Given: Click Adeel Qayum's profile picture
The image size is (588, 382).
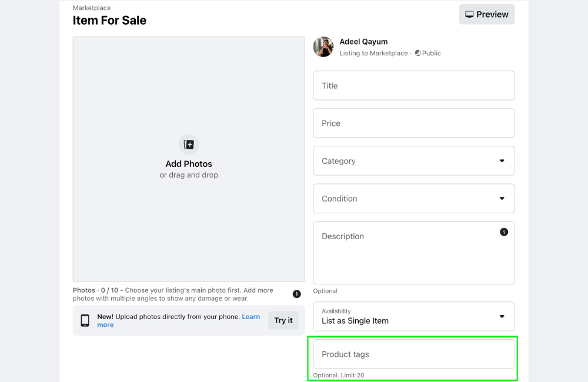Looking at the screenshot, I should point(323,47).
